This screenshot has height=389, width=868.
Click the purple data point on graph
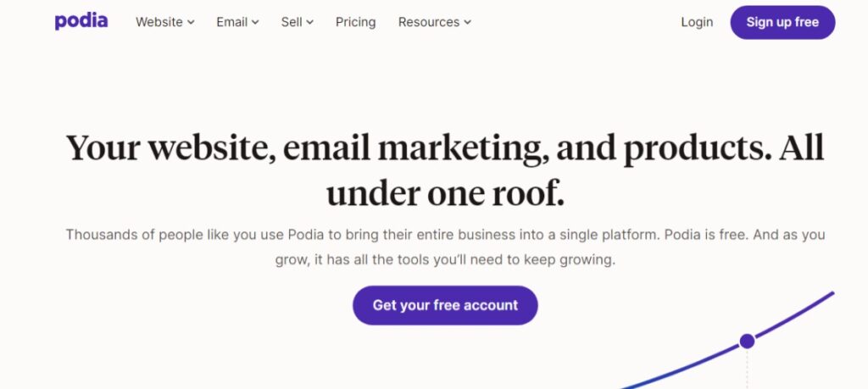click(747, 341)
